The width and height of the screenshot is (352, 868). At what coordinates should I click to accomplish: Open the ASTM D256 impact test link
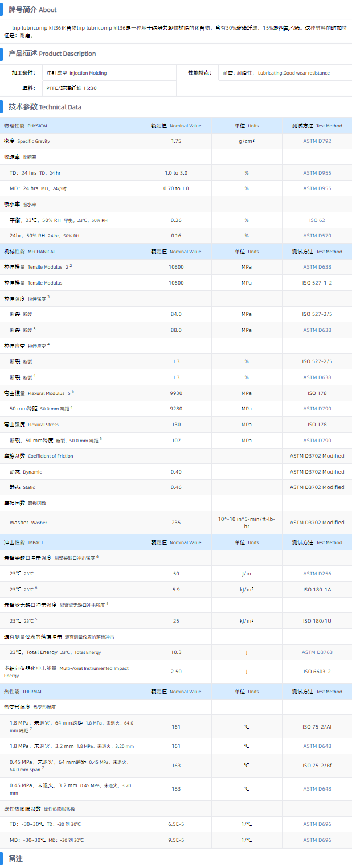pyautogui.click(x=317, y=574)
